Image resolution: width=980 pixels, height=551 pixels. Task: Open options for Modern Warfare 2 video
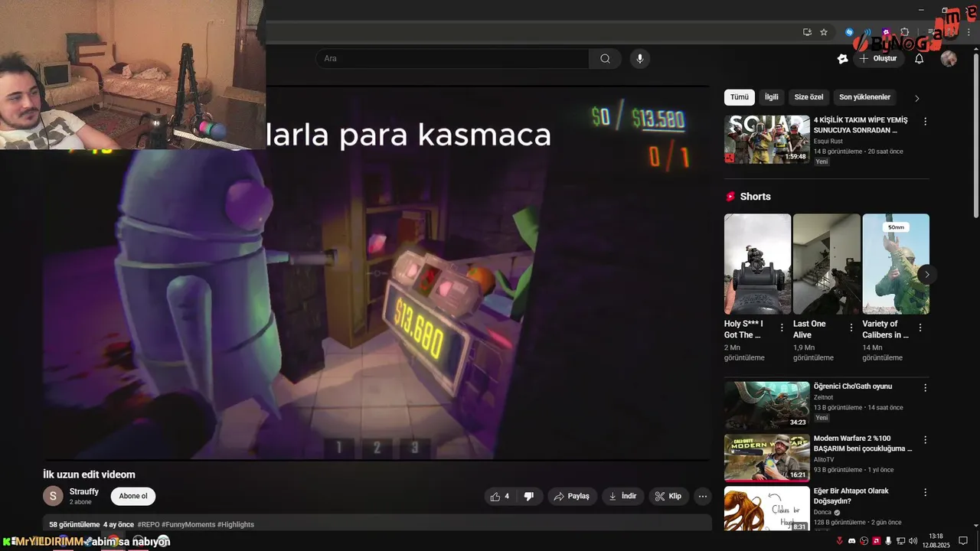[925, 440]
